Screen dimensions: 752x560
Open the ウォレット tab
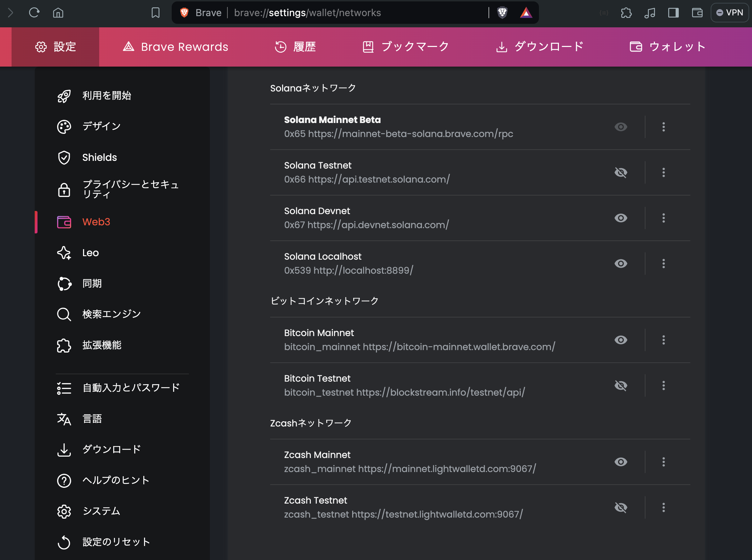click(668, 47)
